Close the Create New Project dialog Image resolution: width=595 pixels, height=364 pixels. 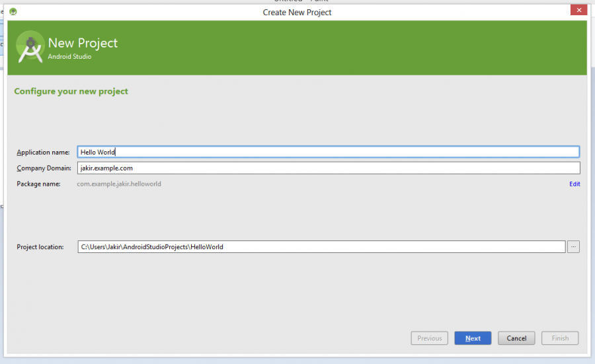(x=578, y=11)
